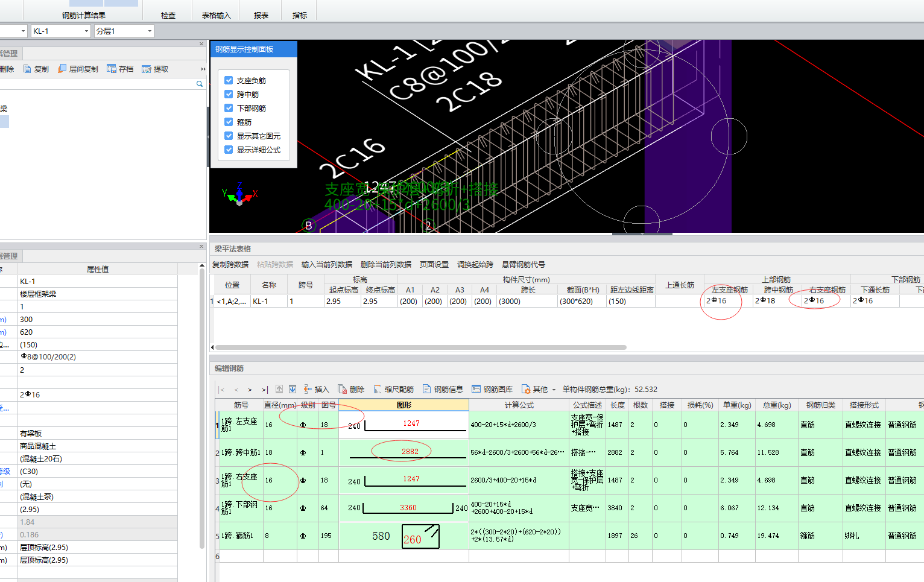Select rebar row 1跨.跨中筋1
The width and height of the screenshot is (924, 582).
pyautogui.click(x=241, y=452)
